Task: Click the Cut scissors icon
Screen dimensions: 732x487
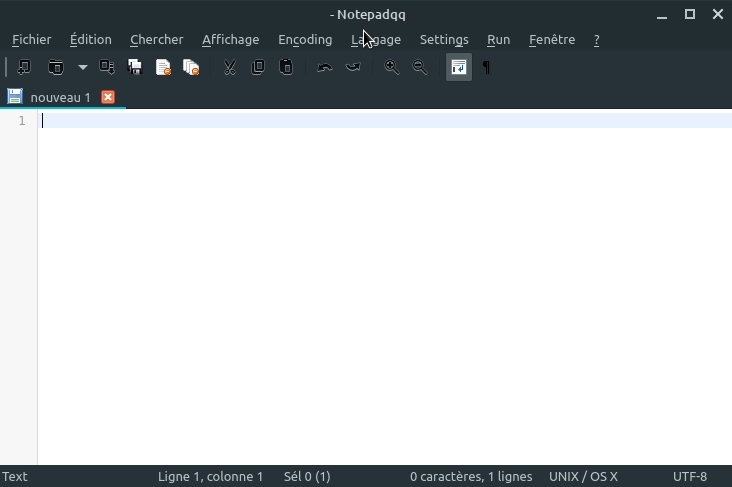Action: [x=230, y=67]
